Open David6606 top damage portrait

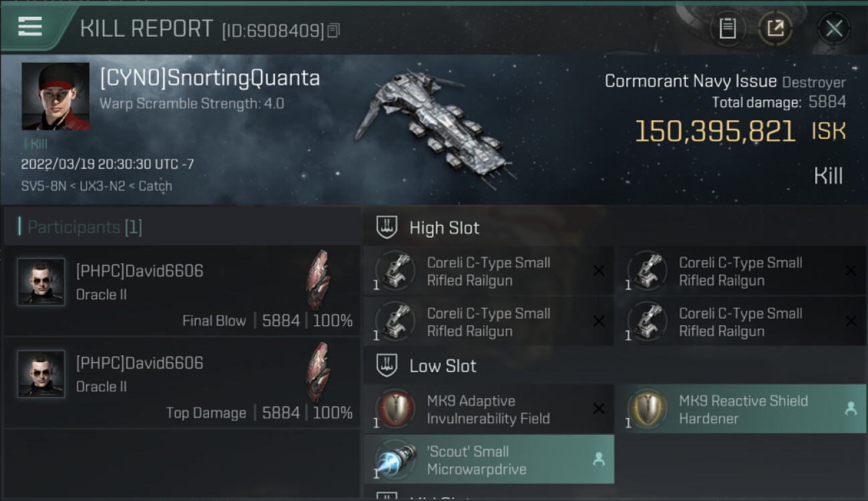(41, 374)
